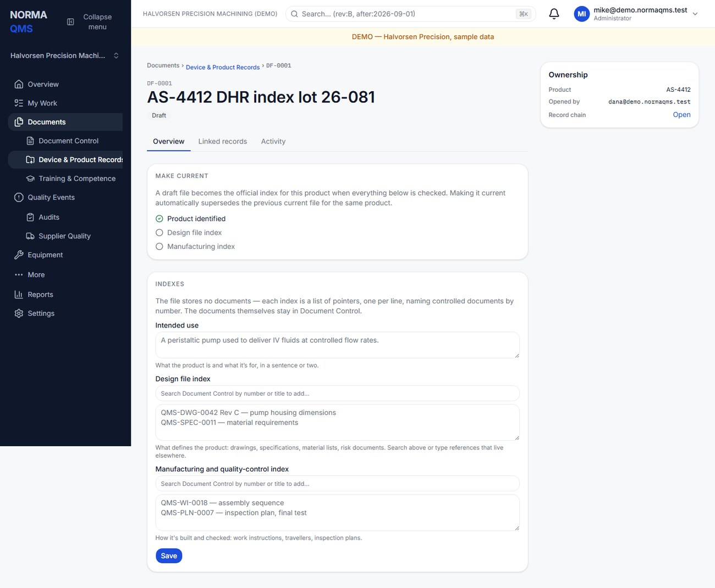Click the AS-4412 DHR index title
The image size is (715, 588).
(x=261, y=97)
